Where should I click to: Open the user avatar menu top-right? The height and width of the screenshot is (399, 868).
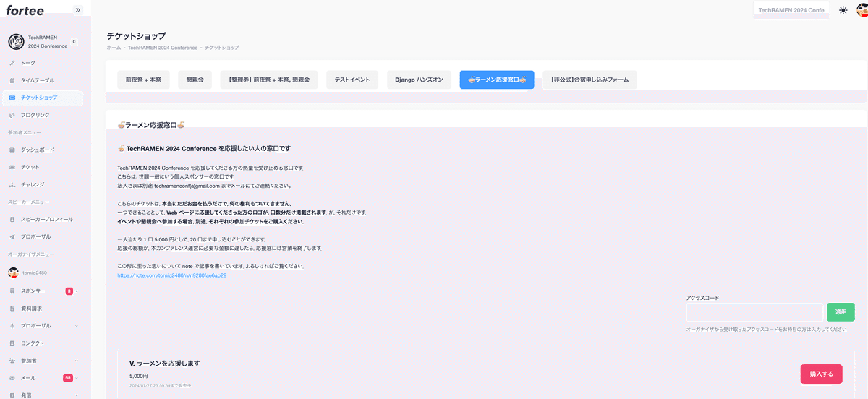tap(861, 10)
